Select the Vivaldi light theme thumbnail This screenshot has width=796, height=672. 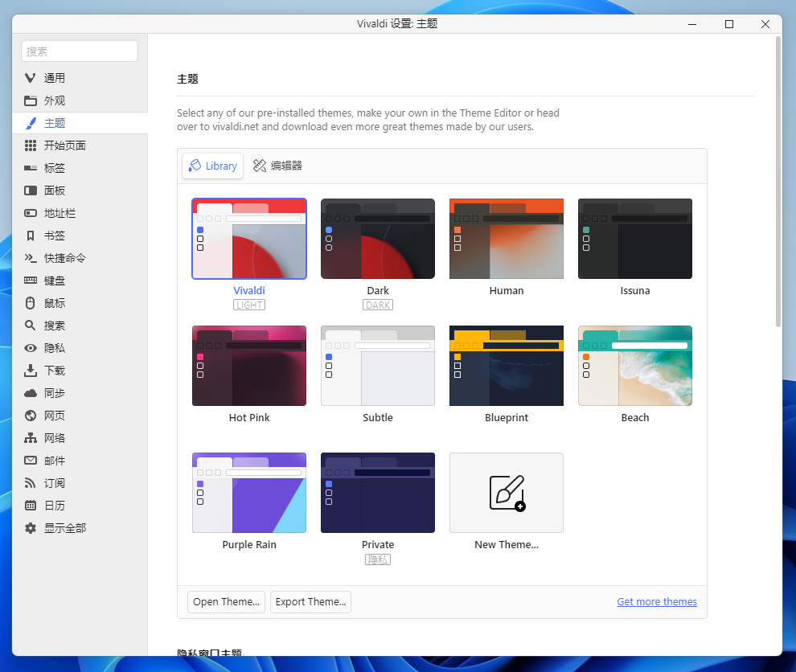[249, 239]
